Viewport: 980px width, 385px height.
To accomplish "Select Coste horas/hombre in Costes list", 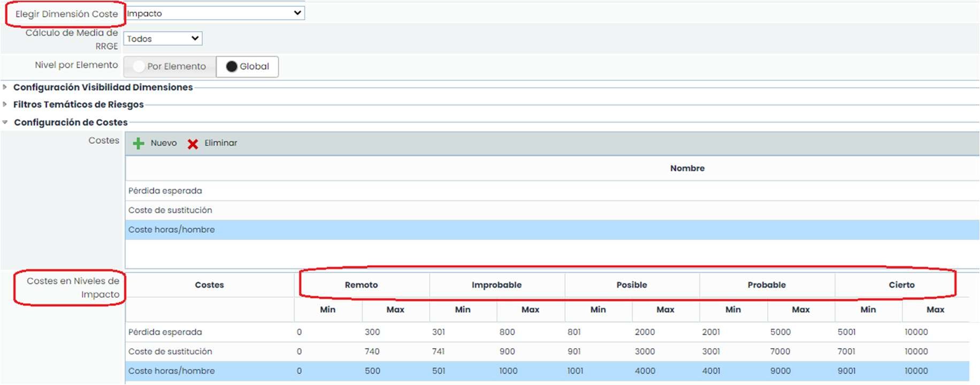I will pyautogui.click(x=171, y=229).
